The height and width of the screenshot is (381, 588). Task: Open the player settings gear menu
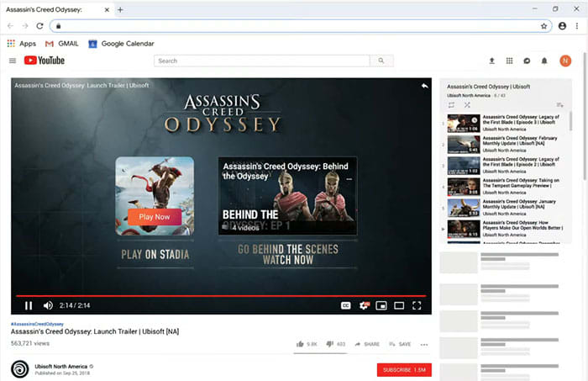tap(364, 305)
